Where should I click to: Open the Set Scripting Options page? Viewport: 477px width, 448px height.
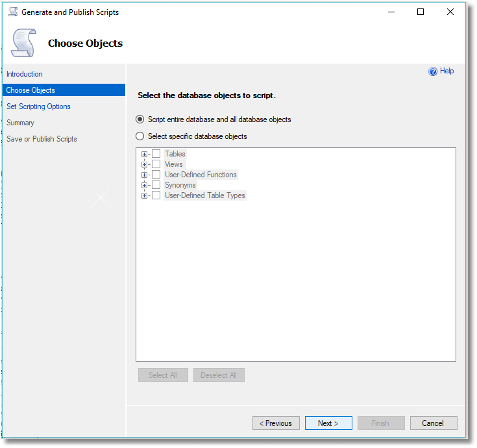(38, 106)
